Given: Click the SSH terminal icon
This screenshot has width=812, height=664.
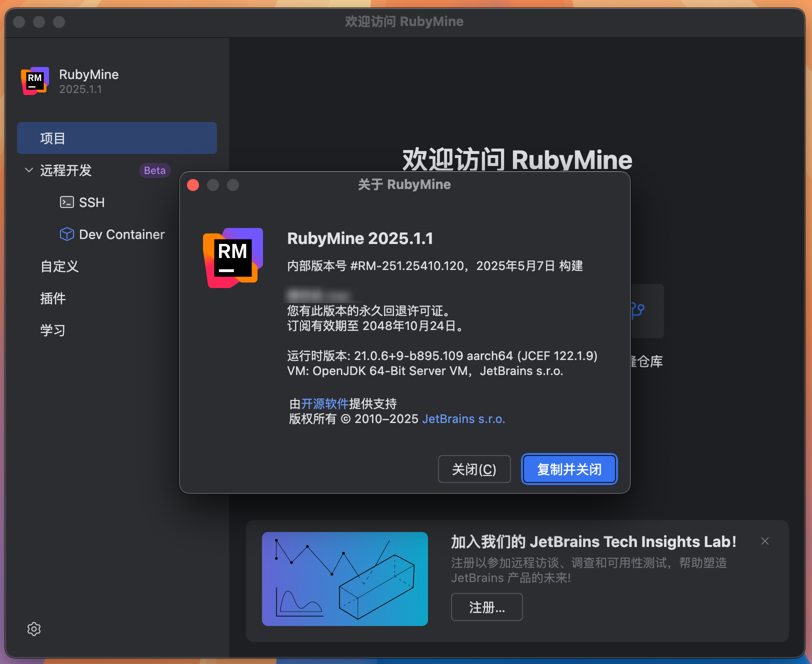Looking at the screenshot, I should pos(67,202).
